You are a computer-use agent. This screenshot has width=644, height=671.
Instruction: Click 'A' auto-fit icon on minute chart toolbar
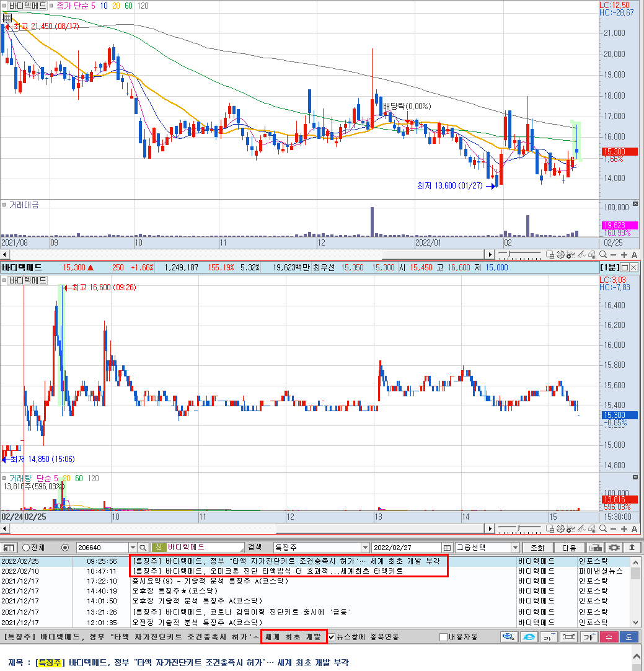click(634, 529)
